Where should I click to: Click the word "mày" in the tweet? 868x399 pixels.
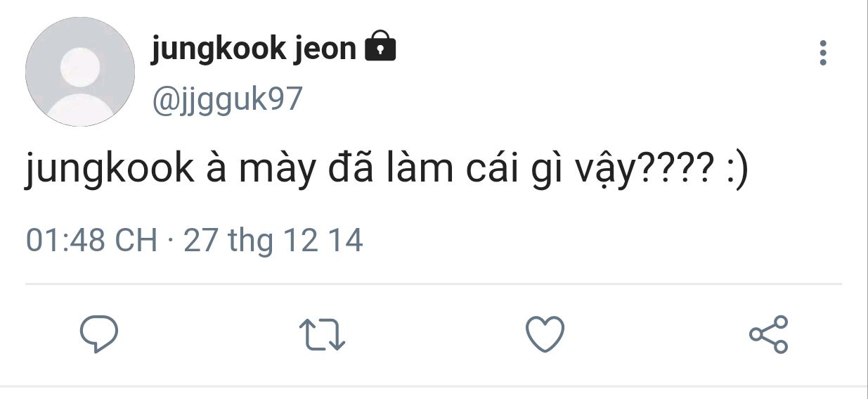coord(277,170)
